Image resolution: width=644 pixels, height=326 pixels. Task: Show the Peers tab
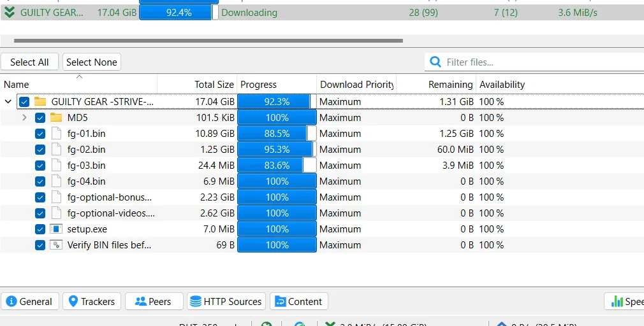[x=154, y=301]
